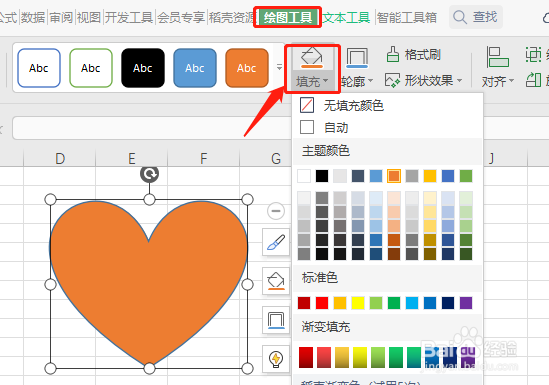Apply black filled Abc style
Image resolution: width=549 pixels, height=385 pixels.
[143, 68]
